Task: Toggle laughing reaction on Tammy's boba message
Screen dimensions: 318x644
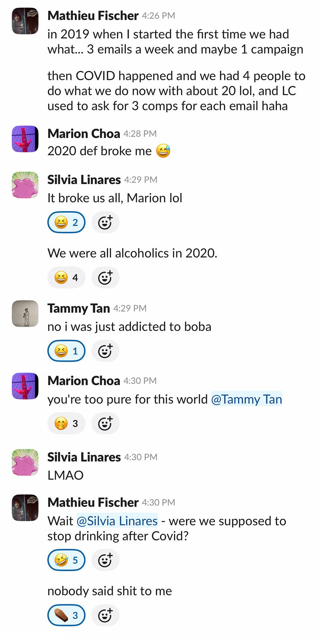Action: point(66,351)
